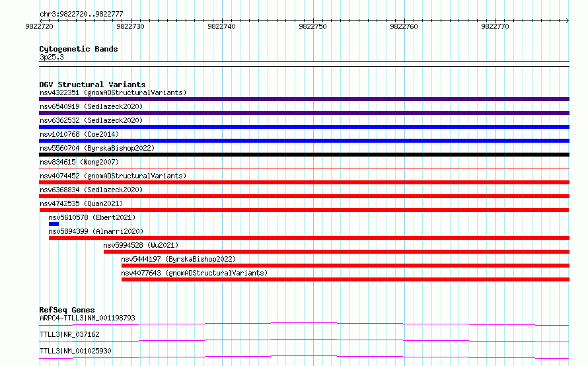This screenshot has width=588, height=366.
Task: Click the 9822750 ruler coordinate
Action: click(x=312, y=26)
